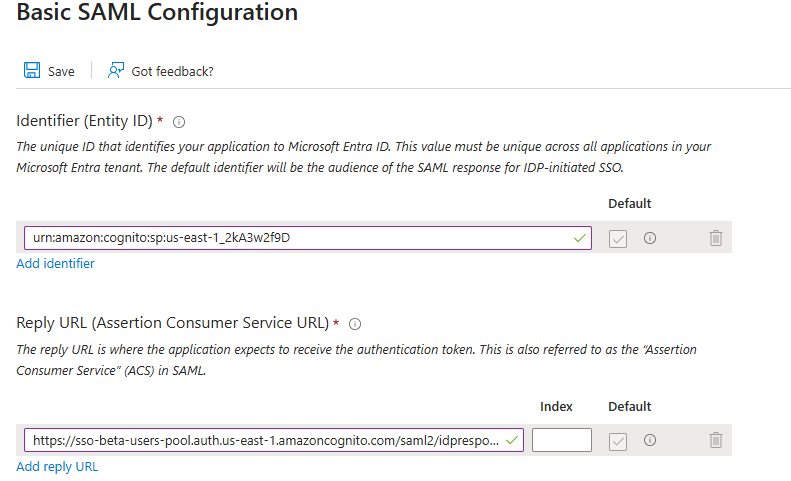Click the Add reply URL link
Screen dimensions: 791x481
57,467
